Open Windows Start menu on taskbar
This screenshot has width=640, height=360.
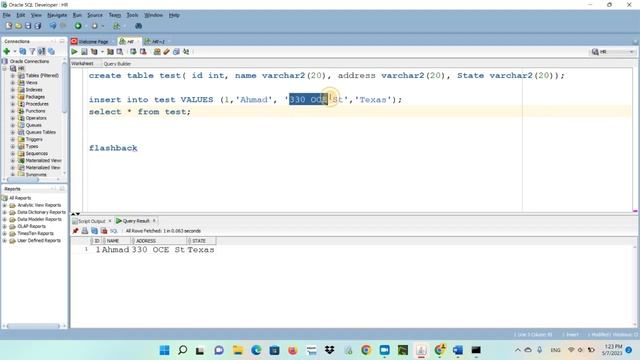click(x=164, y=350)
